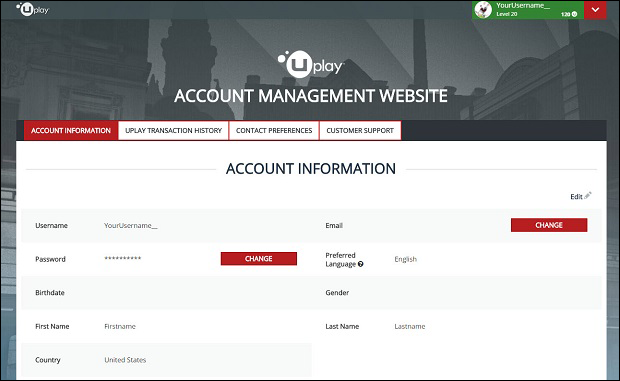Viewport: 620px width, 381px height.
Task: Click the Level 20 text in header
Action: click(x=507, y=14)
